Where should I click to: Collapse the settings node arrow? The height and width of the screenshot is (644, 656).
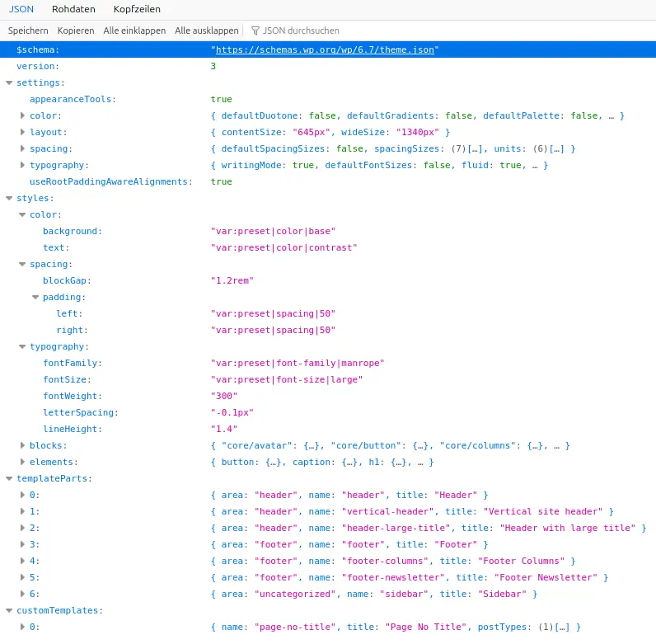click(x=9, y=83)
